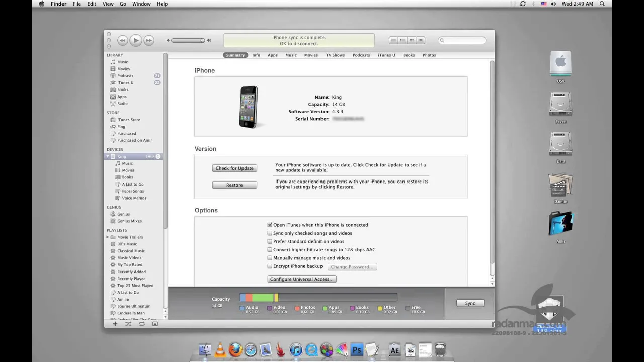644x362 pixels.
Task: Click the iTunes volume slider
Action: [x=188, y=40]
